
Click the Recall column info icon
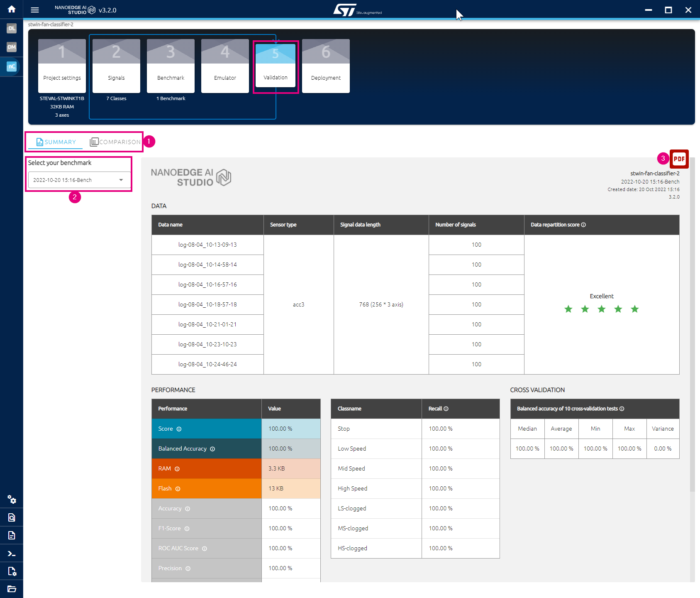point(446,409)
